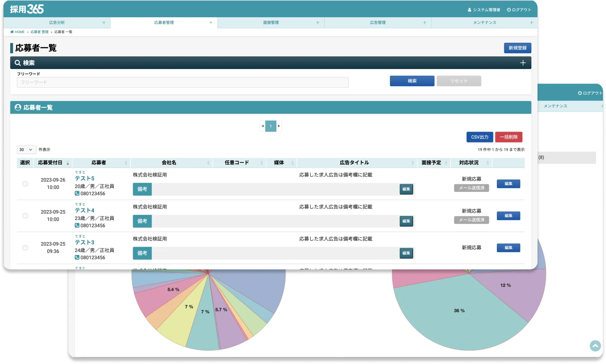Screen dimensions: 606x364
Task: Click the user icon in 応募者一覧 header
Action: (x=18, y=108)
